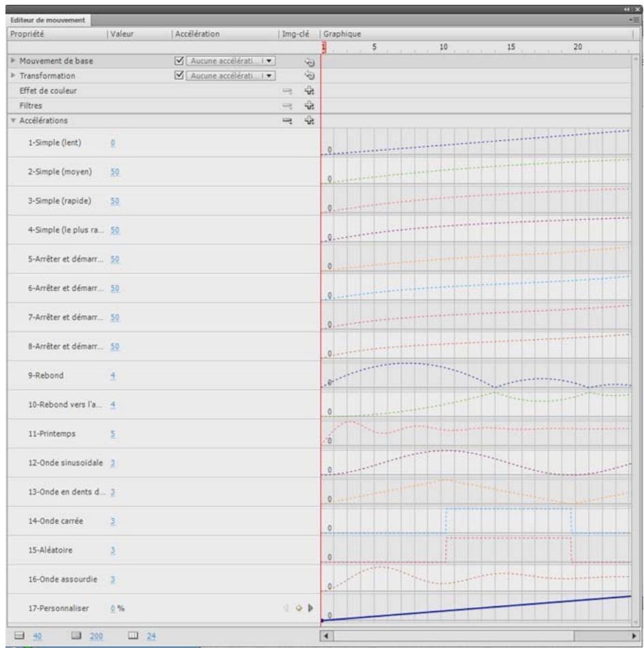Image resolution: width=644 pixels, height=648 pixels.
Task: Add a color effect with plus icon
Action: tap(309, 91)
